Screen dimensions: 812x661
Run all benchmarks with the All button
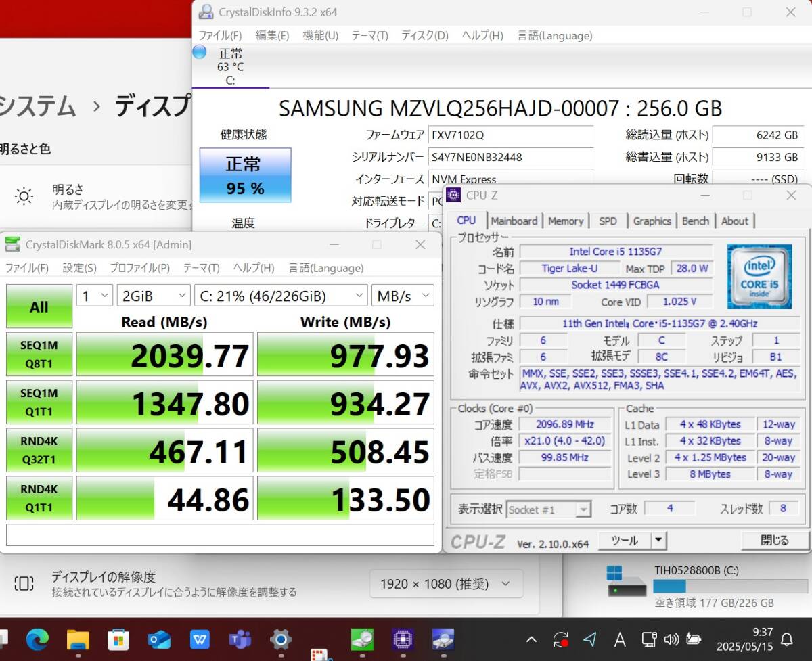pos(39,306)
